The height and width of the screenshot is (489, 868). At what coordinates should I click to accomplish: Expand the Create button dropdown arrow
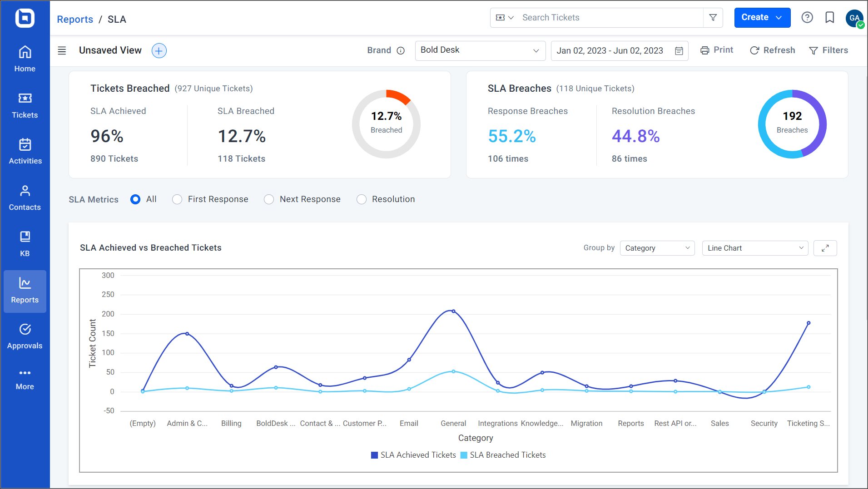coord(779,18)
